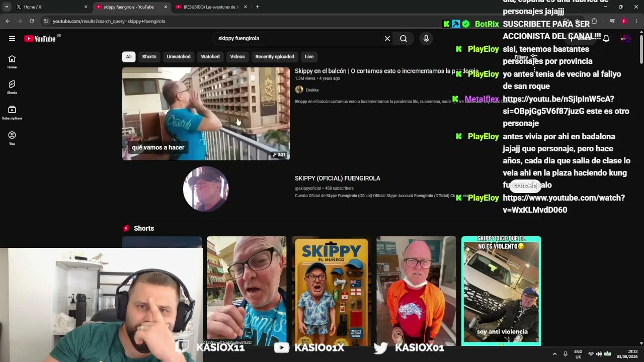This screenshot has height=362, width=644.
Task: Close the skippy fuengirola YouTube tab
Action: 166,7
